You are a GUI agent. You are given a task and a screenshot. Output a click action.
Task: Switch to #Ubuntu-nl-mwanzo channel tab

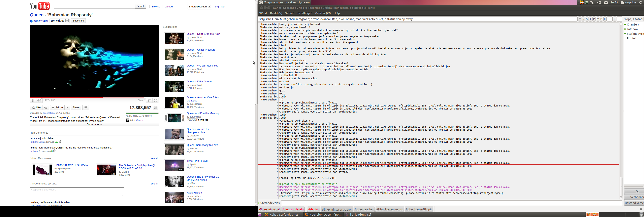[x=390, y=210]
